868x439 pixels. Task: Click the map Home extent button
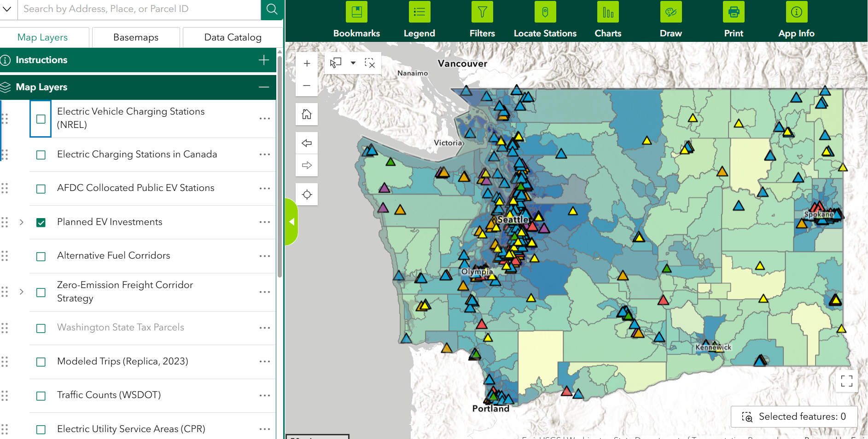pyautogui.click(x=307, y=114)
